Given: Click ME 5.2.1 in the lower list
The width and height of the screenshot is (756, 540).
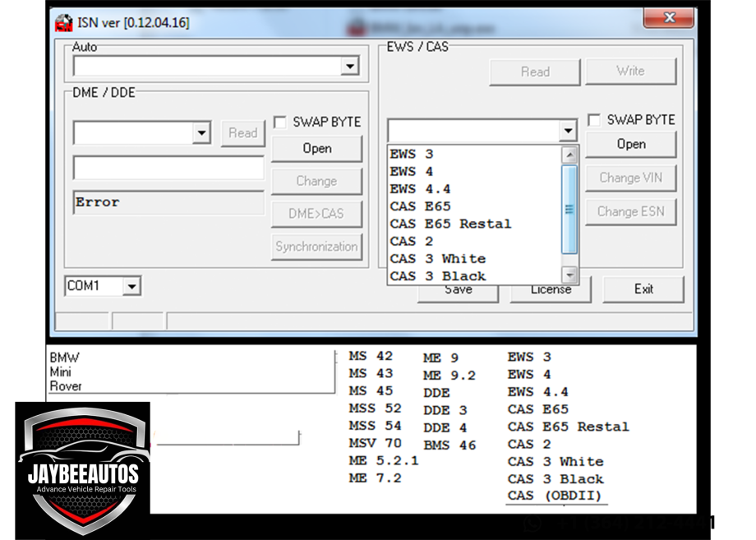Looking at the screenshot, I should (384, 461).
